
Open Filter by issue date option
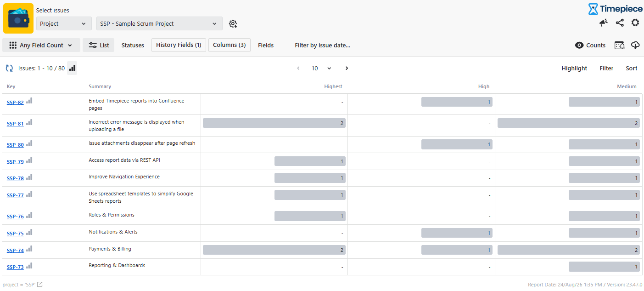322,45
